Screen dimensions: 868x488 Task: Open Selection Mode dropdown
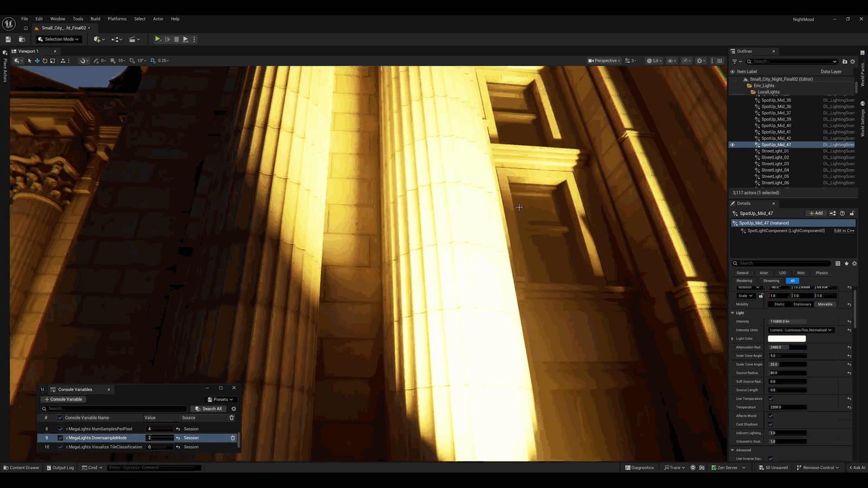[59, 39]
